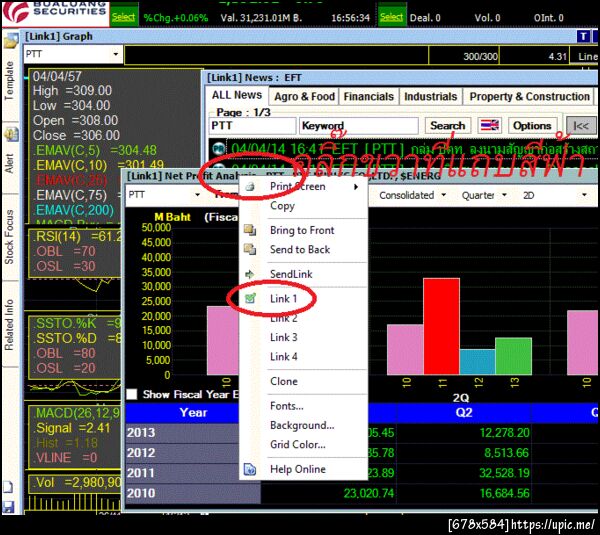The width and height of the screenshot is (600, 535).
Task: Click Bualuang Securities logo
Action: pos(55,12)
